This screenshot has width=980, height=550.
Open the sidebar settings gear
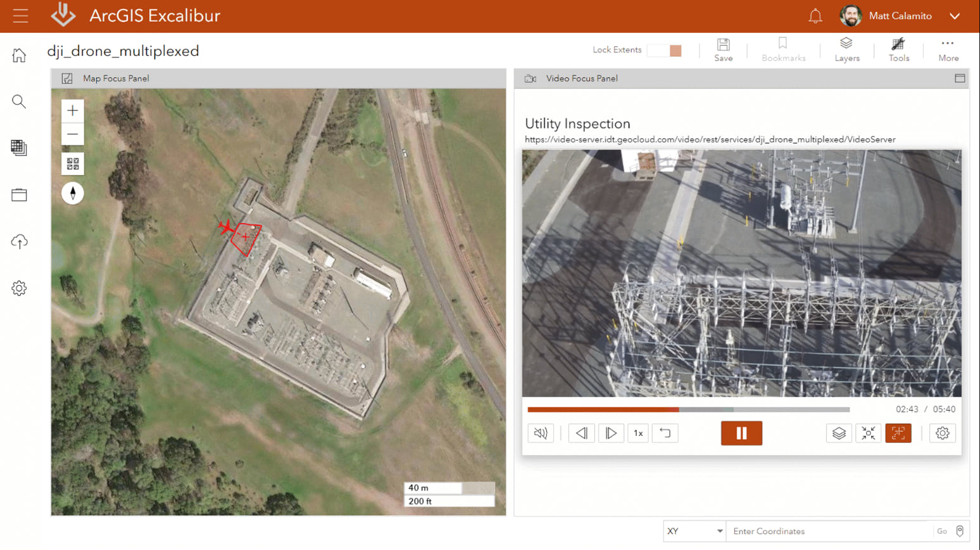click(19, 288)
